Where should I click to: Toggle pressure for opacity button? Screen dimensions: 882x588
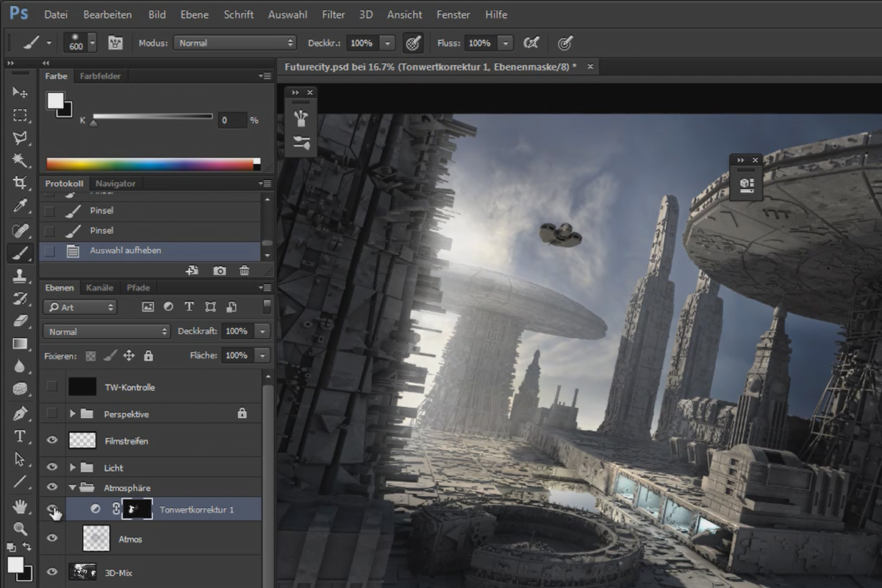click(x=414, y=43)
